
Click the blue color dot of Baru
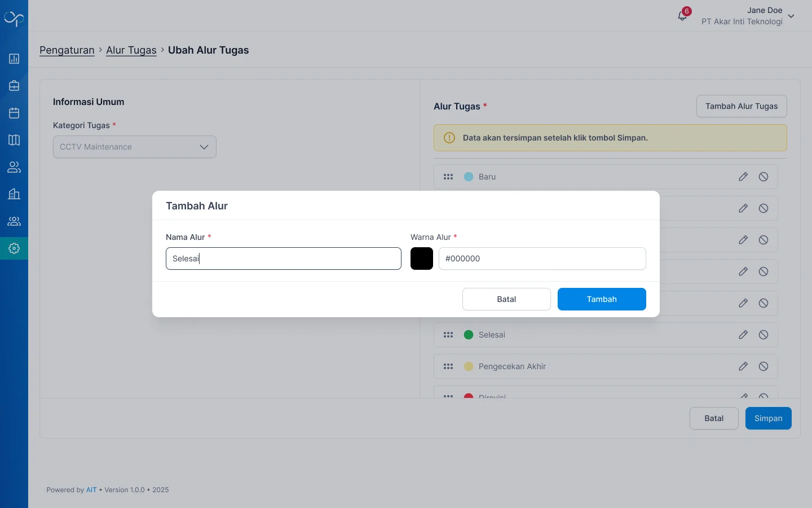pos(469,177)
